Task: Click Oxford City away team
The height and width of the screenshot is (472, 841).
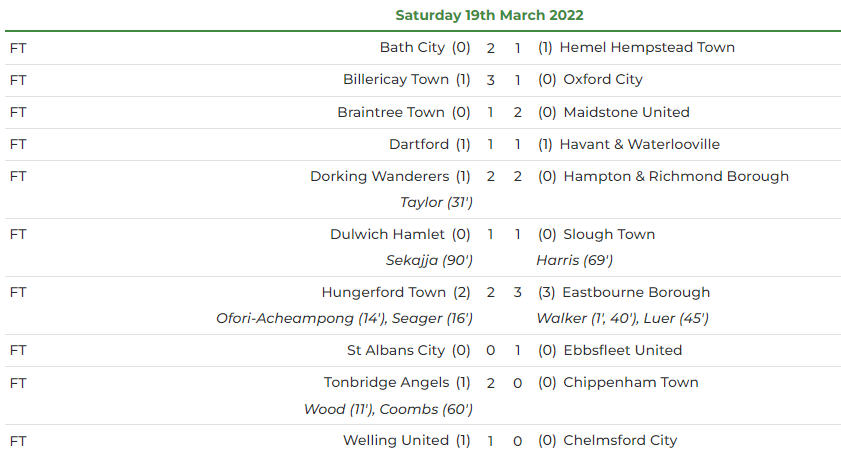Action: (x=603, y=79)
